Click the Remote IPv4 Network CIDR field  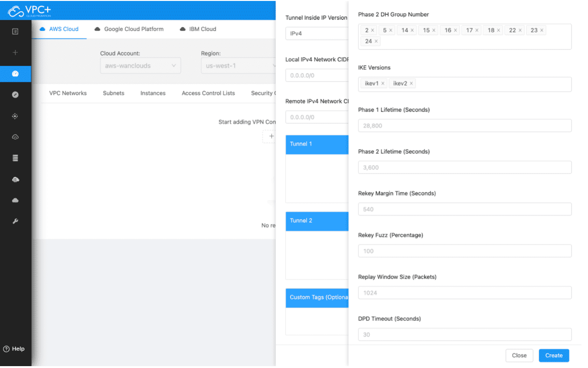(x=317, y=117)
